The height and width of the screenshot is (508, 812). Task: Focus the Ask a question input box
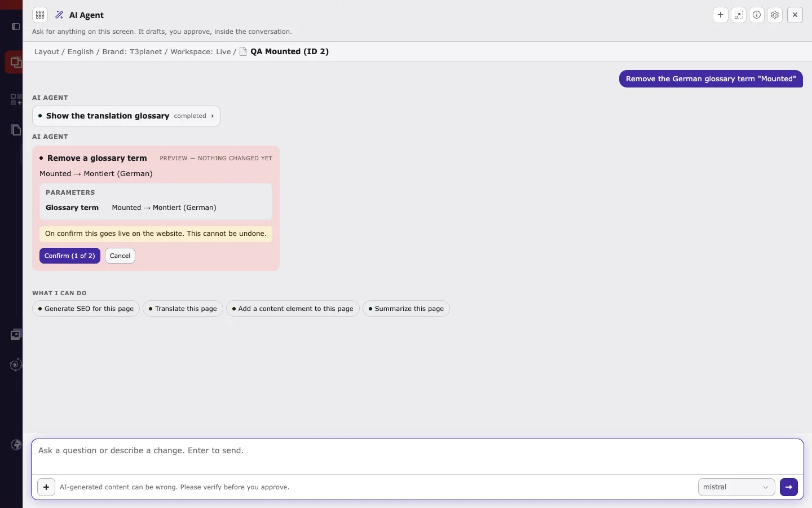(x=417, y=456)
